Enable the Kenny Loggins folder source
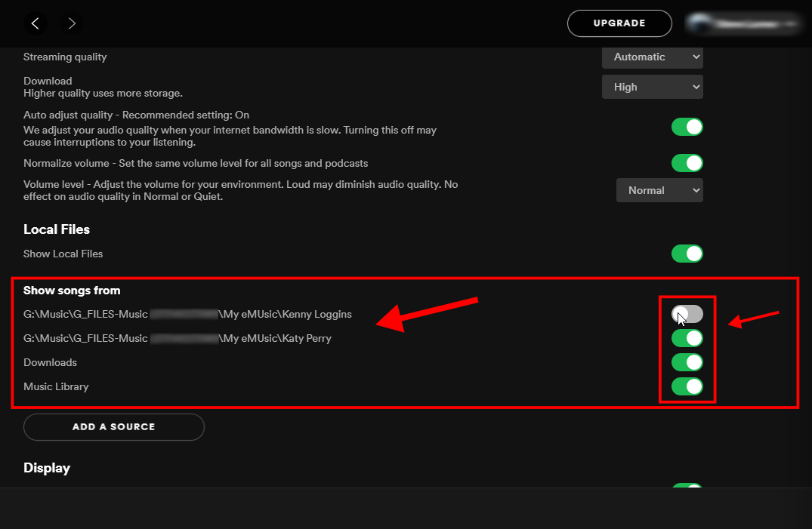This screenshot has width=812, height=529. tap(687, 314)
